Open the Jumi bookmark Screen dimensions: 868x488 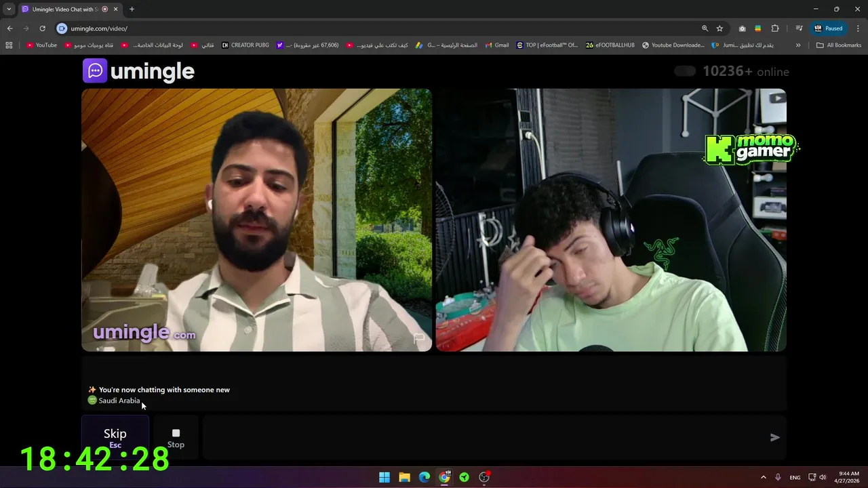point(743,45)
